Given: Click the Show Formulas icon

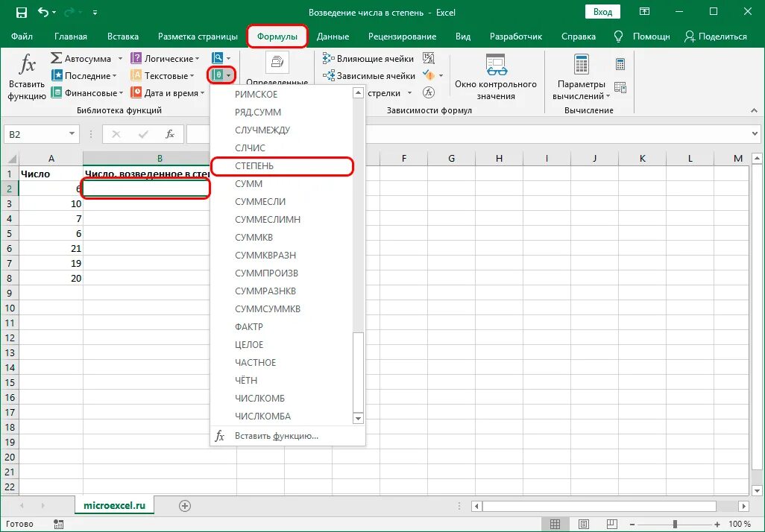Looking at the screenshot, I should [429, 59].
